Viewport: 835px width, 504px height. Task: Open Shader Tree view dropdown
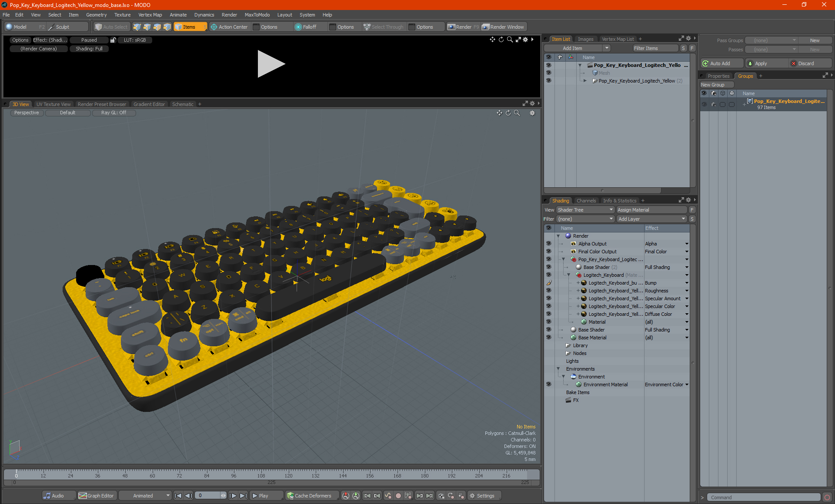click(x=585, y=210)
